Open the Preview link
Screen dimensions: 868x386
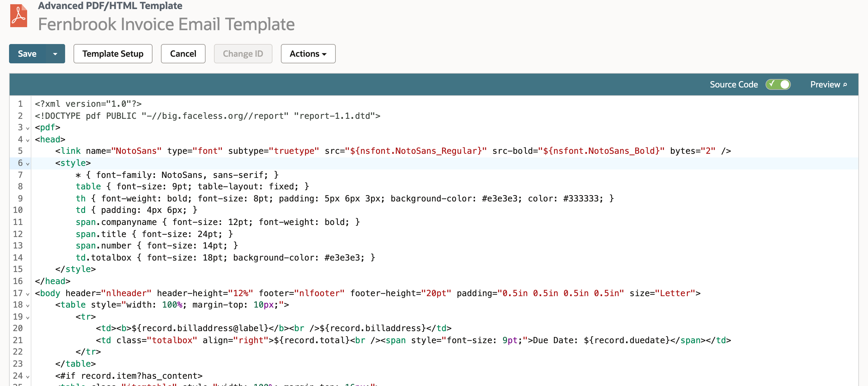pyautogui.click(x=828, y=84)
